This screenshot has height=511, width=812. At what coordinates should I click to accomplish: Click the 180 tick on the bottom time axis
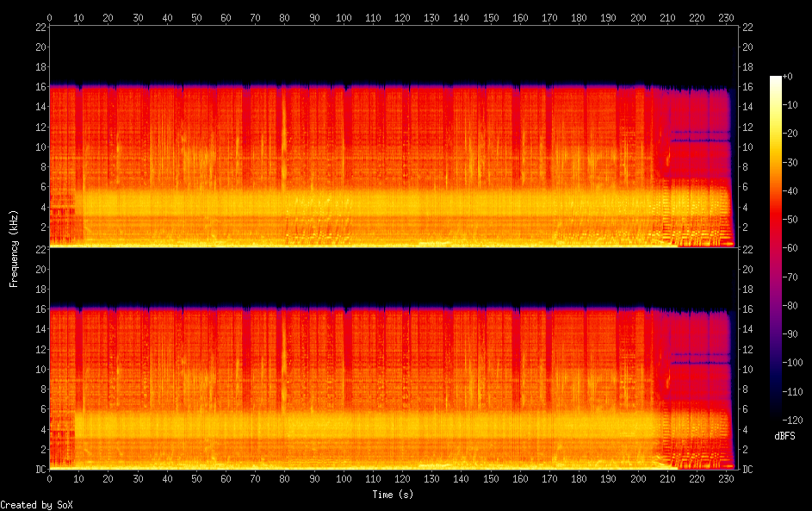[579, 478]
